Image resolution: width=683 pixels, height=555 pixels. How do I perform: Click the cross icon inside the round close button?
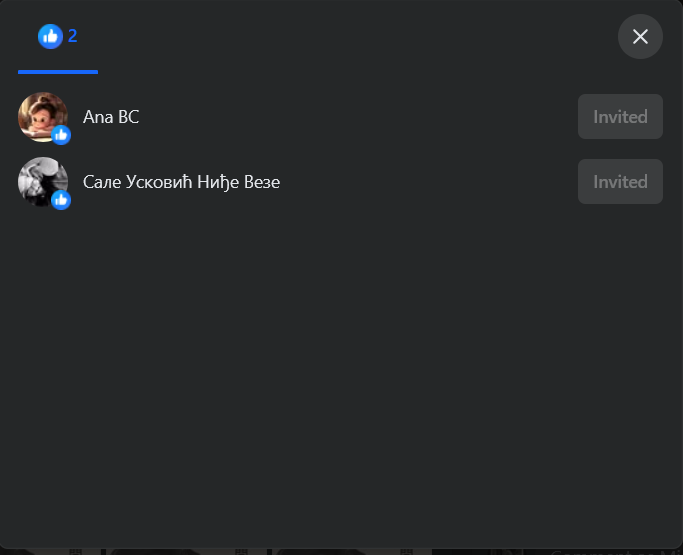point(640,37)
